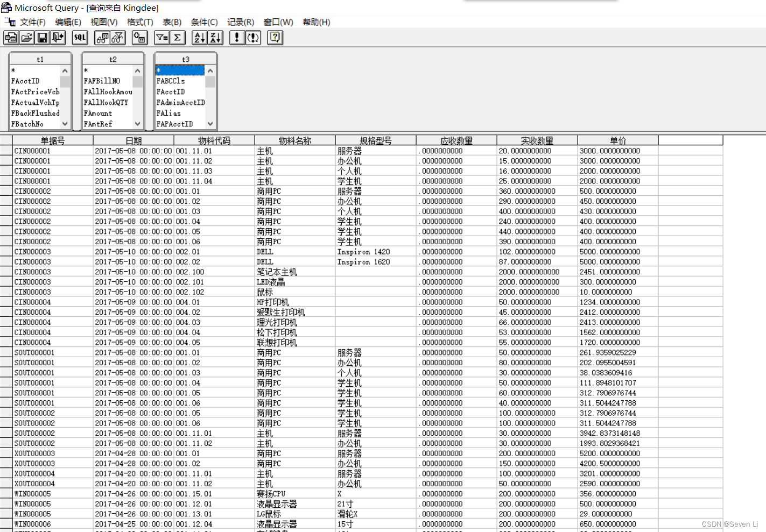Open the 视图(V) menu
The image size is (766, 532).
[104, 22]
